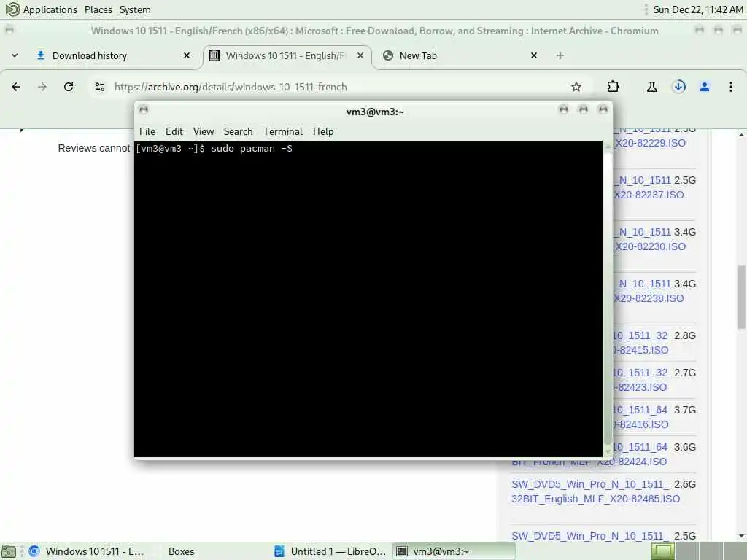The image size is (747, 560).
Task: Bookmark this page with the star icon
Action: coord(576,87)
